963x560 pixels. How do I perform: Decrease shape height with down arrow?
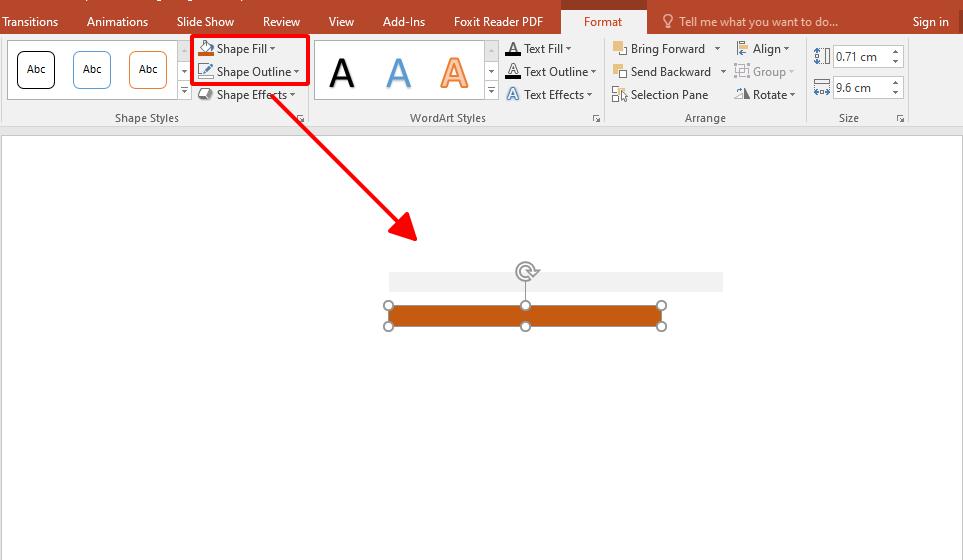click(895, 61)
